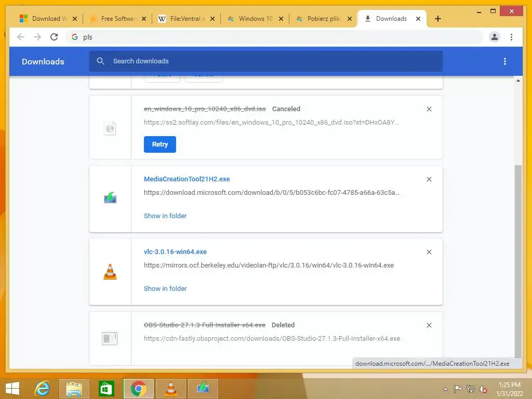Open Chrome's three-dot main menu
This screenshot has height=399, width=532.
[511, 37]
